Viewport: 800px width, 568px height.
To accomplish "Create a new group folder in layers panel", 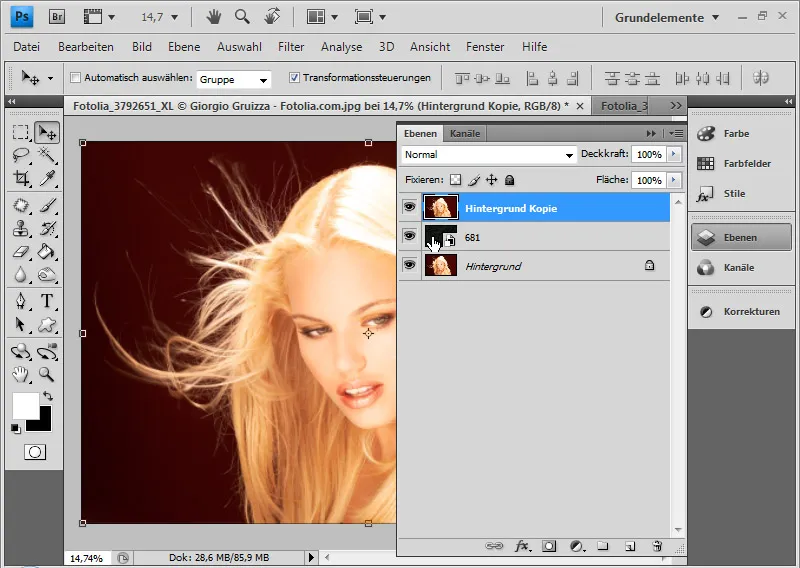I will pyautogui.click(x=603, y=546).
